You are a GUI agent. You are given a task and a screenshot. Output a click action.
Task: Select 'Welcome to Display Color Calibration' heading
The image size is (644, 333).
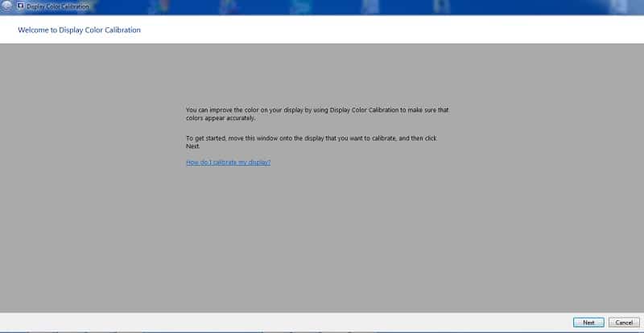tap(79, 30)
